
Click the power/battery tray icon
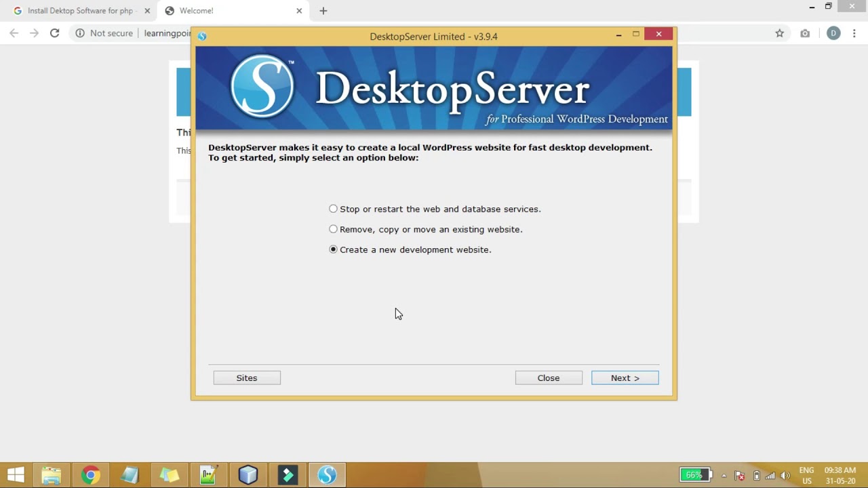[757, 476]
